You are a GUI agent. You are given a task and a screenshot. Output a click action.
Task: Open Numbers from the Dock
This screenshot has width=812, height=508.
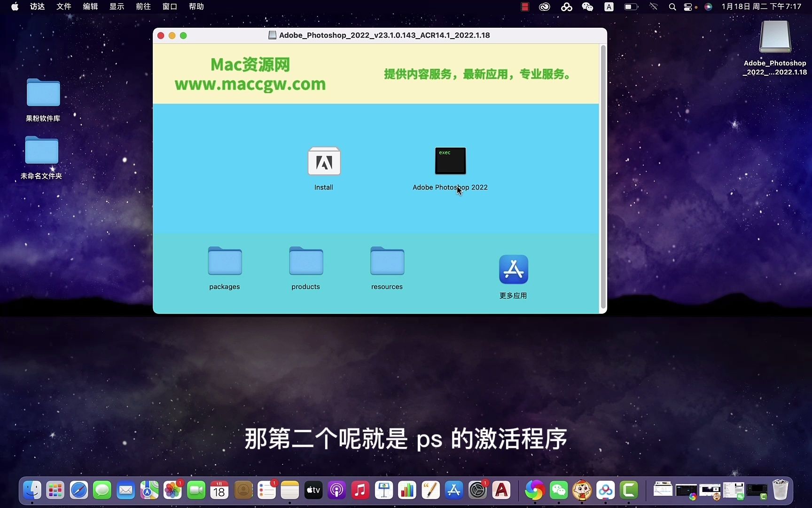click(x=407, y=491)
